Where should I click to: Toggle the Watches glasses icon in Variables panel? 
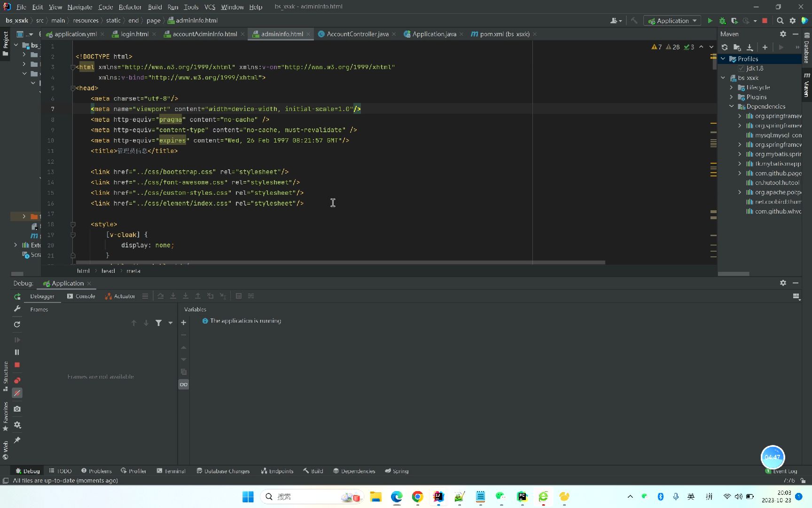183,384
